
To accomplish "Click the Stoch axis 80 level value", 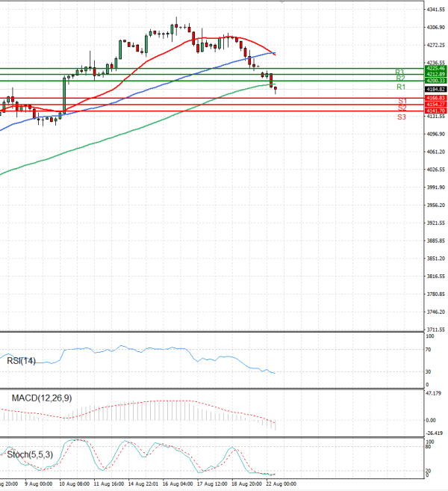I will click(429, 447).
